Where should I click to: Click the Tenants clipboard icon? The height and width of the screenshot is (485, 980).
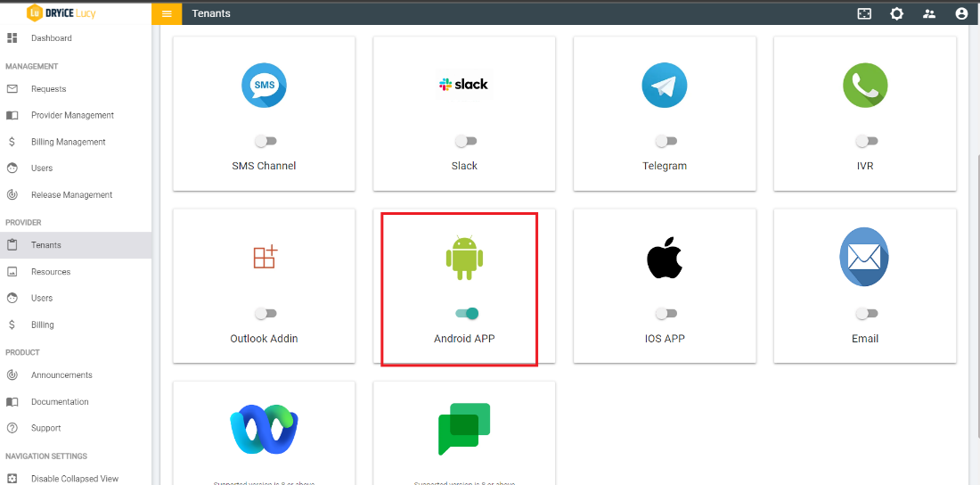pos(12,244)
